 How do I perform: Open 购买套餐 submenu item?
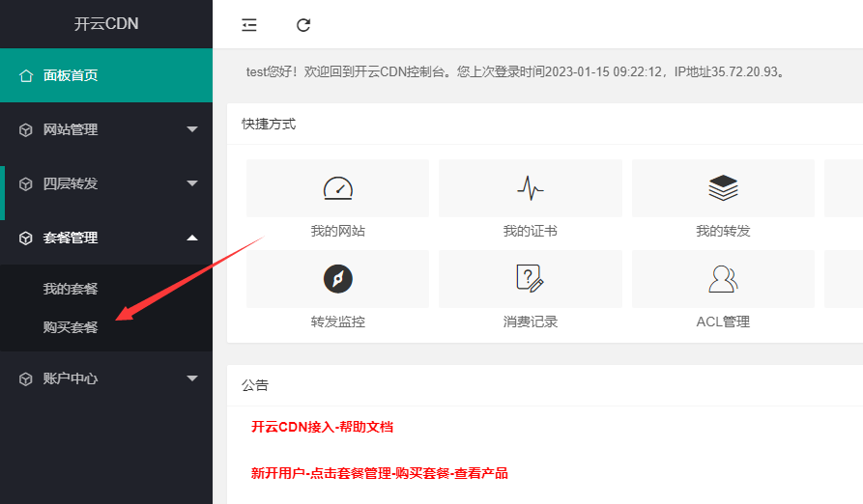[71, 327]
